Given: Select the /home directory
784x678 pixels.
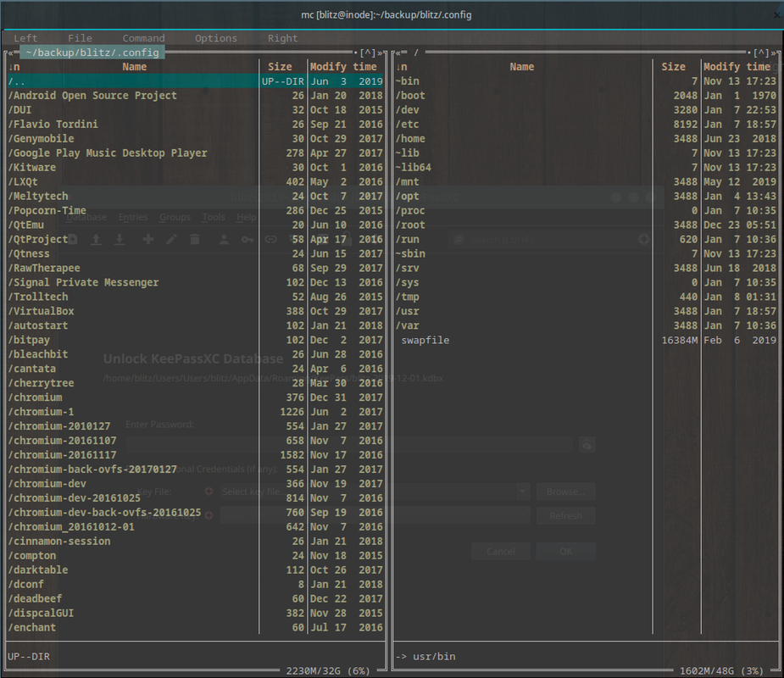Looking at the screenshot, I should coord(586,138).
